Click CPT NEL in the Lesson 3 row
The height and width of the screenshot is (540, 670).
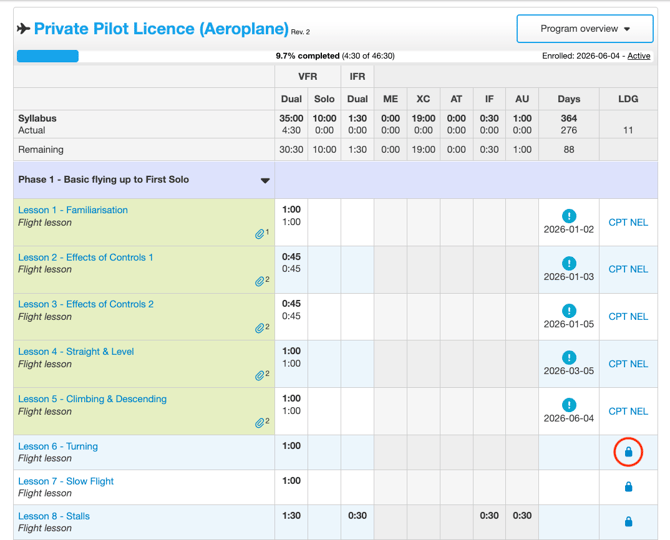(628, 317)
